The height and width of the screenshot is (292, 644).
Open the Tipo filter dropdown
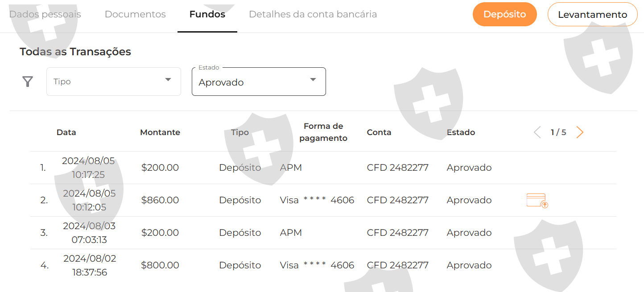(x=113, y=82)
